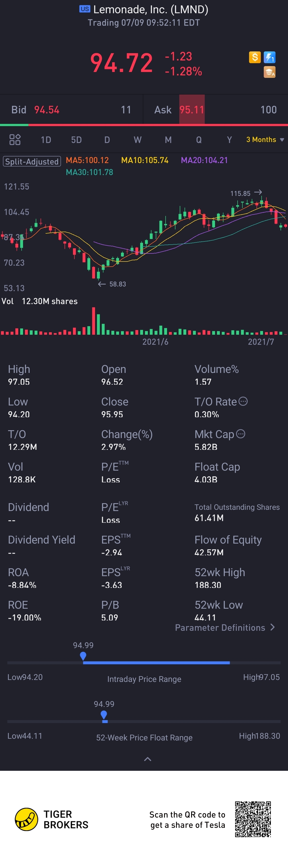This screenshot has height=868, width=288.
Task: Click the 52-Week Price Range marker
Action: [x=104, y=714]
